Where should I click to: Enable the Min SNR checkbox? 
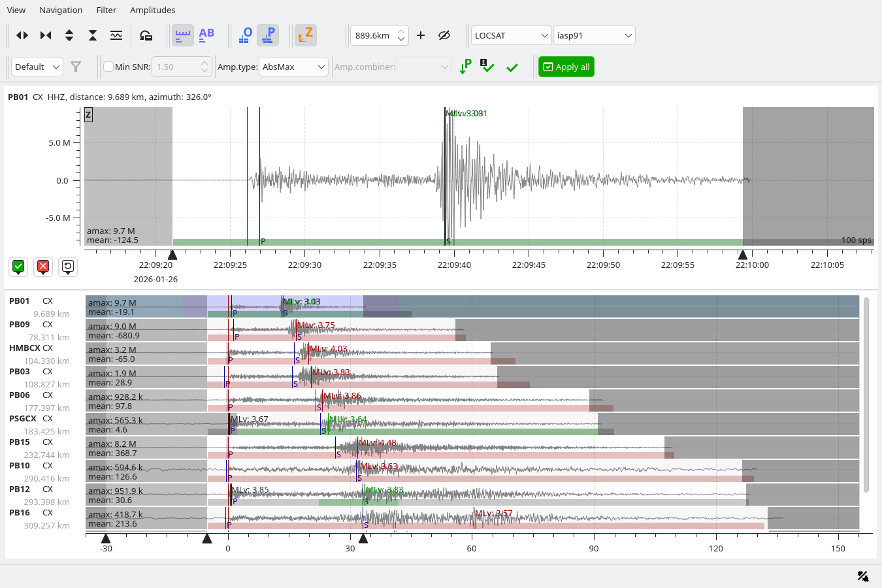[x=108, y=66]
